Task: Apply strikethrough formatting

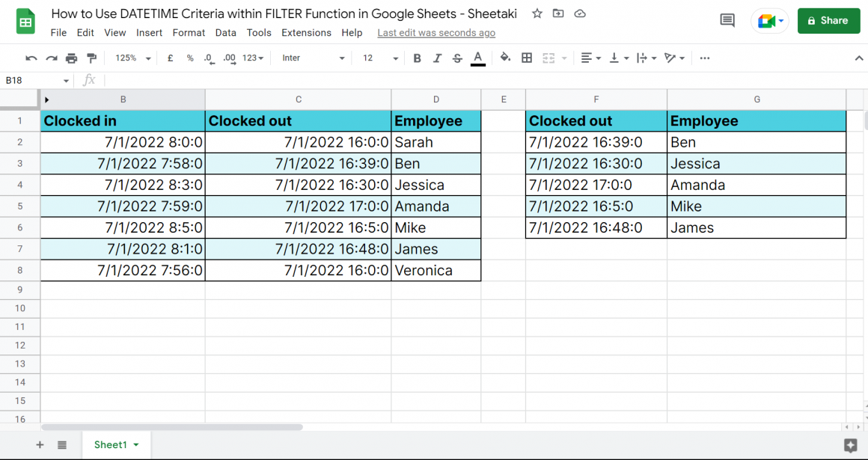Action: click(457, 58)
